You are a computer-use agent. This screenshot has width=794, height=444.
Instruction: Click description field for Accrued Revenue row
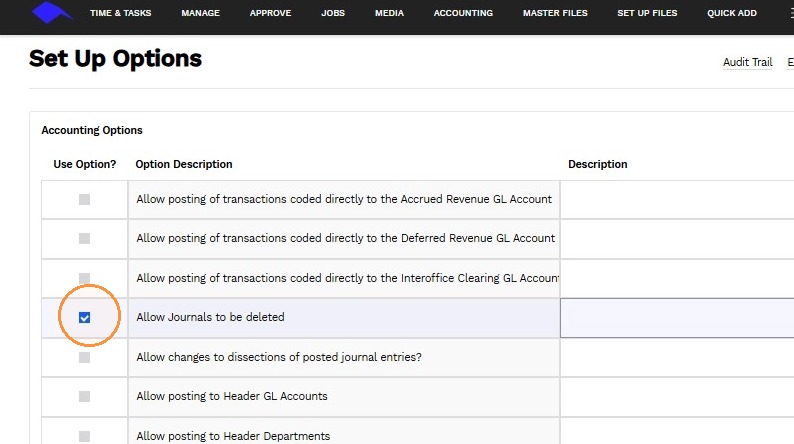click(x=677, y=200)
